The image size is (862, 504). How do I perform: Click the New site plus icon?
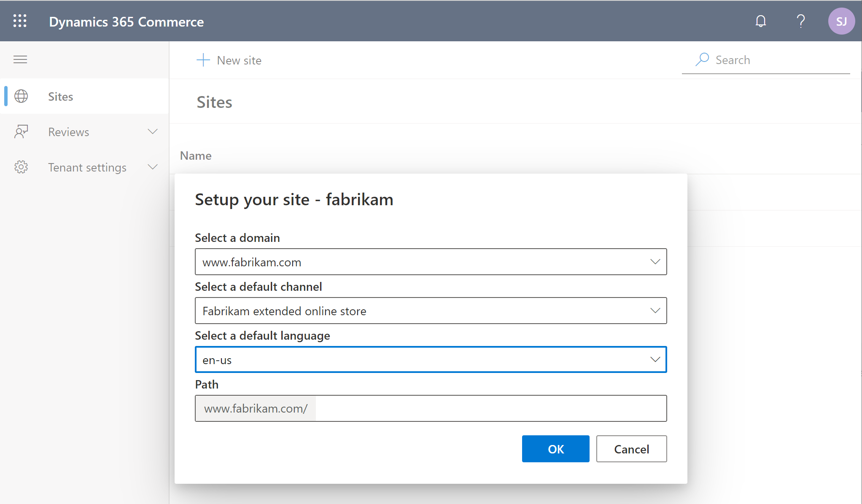202,59
